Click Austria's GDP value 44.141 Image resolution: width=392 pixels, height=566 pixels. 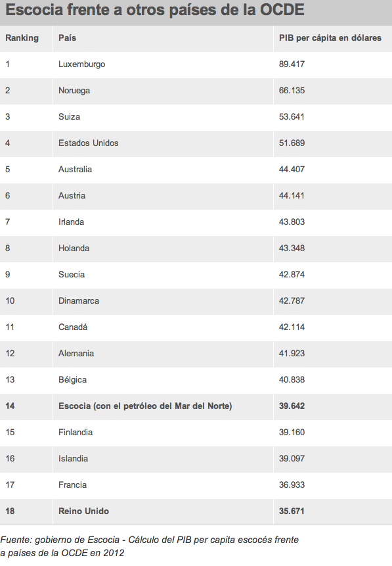point(292,196)
